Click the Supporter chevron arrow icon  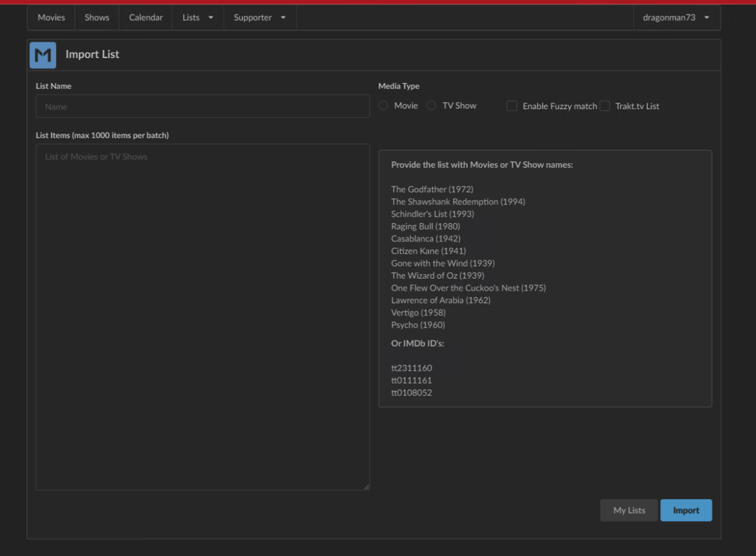click(x=282, y=18)
